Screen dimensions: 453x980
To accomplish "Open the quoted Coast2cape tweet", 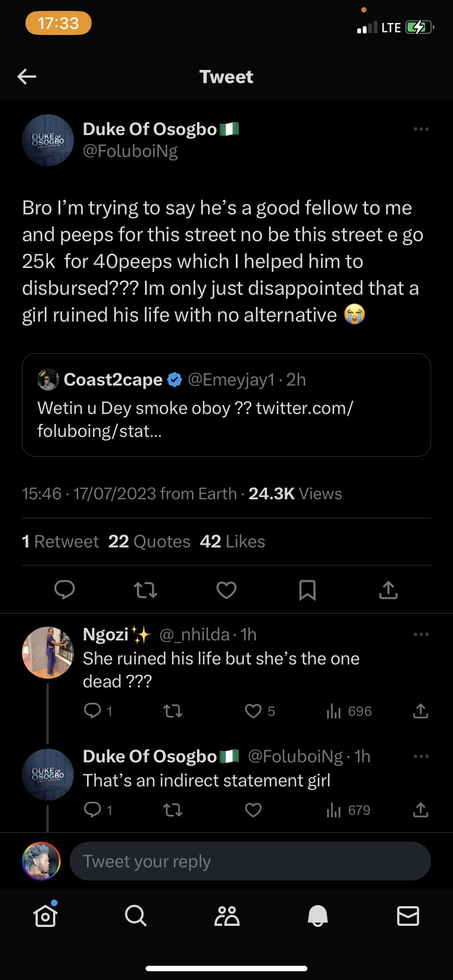I will point(226,405).
